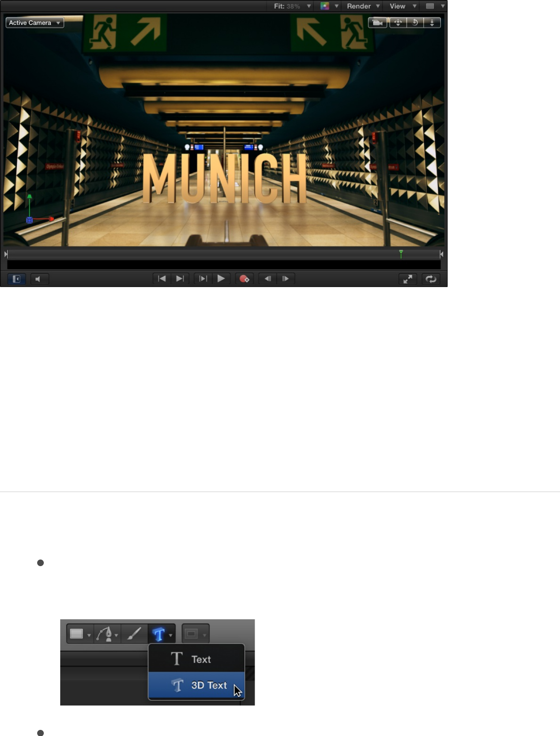This screenshot has height=736, width=560.
Task: Open the Render menu
Action: pos(363,6)
